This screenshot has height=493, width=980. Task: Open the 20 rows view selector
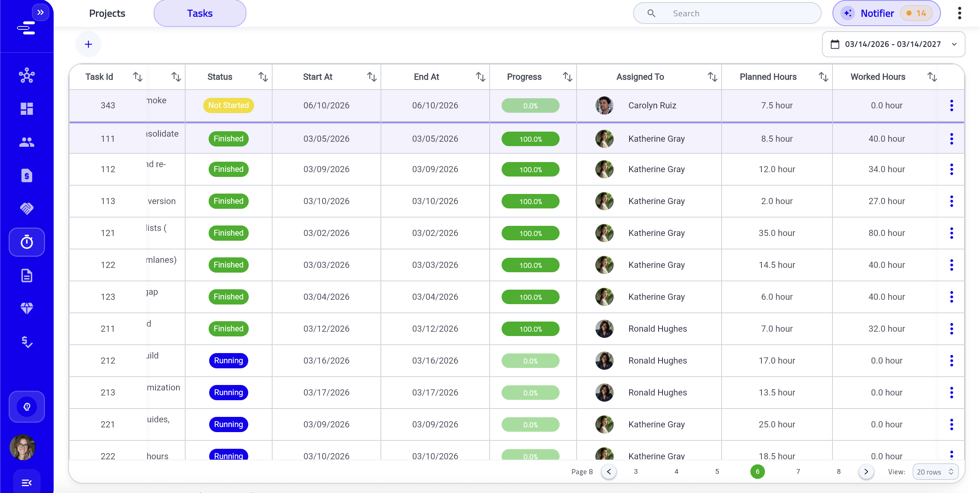click(935, 471)
